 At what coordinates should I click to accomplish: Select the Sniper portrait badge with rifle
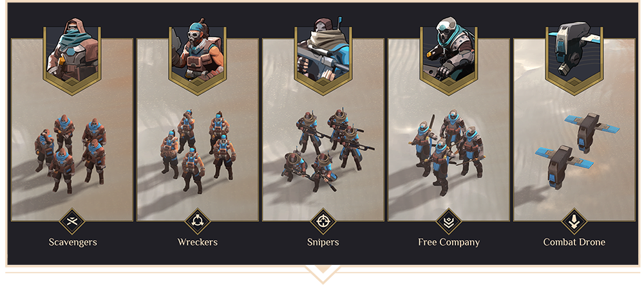pos(323,55)
